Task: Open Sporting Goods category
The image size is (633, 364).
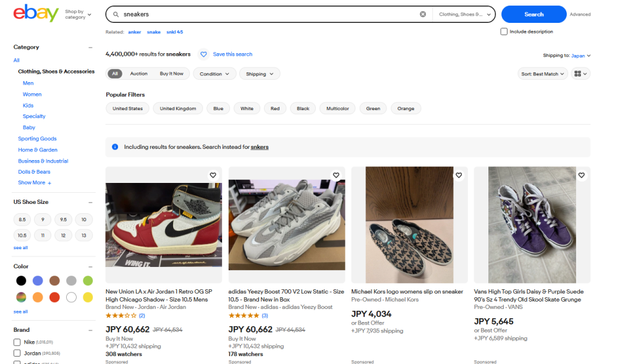Action: (37, 138)
